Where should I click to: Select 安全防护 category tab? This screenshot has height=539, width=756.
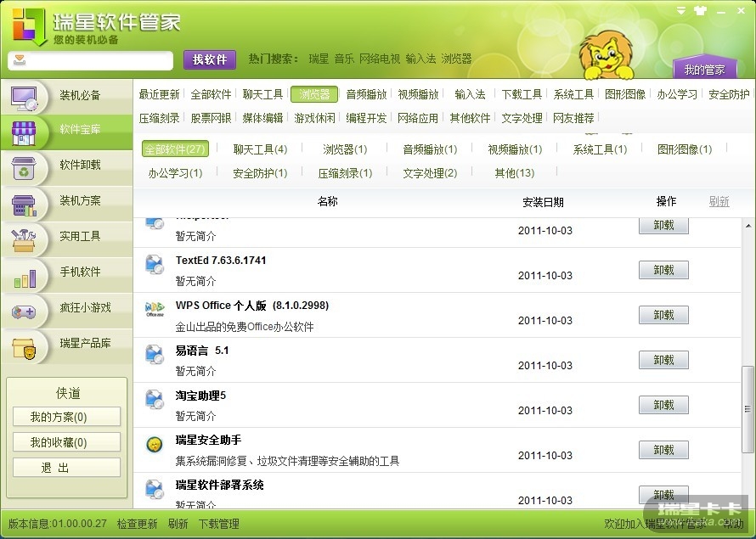click(x=729, y=94)
